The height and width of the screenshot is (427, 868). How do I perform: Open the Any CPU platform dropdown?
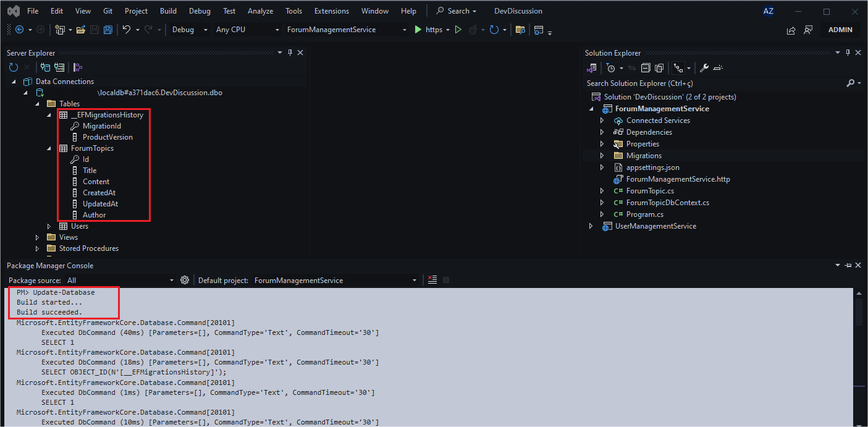(x=247, y=30)
